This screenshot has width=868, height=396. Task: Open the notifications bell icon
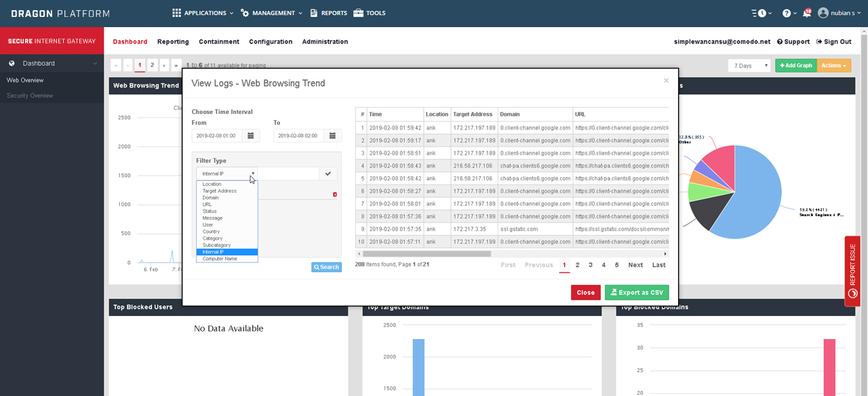(x=806, y=13)
